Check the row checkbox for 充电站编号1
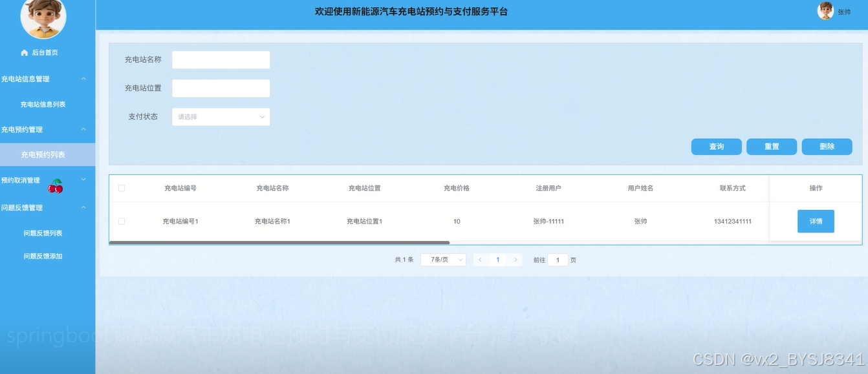 (122, 221)
